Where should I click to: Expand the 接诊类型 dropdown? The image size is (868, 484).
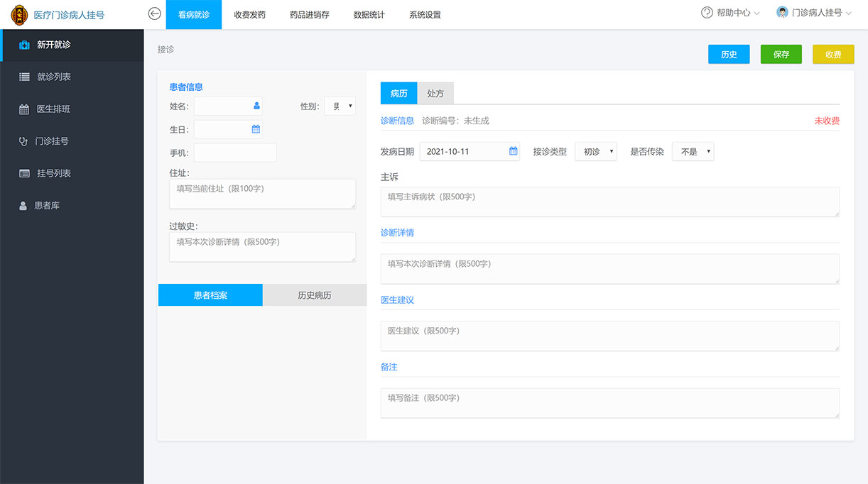(595, 152)
